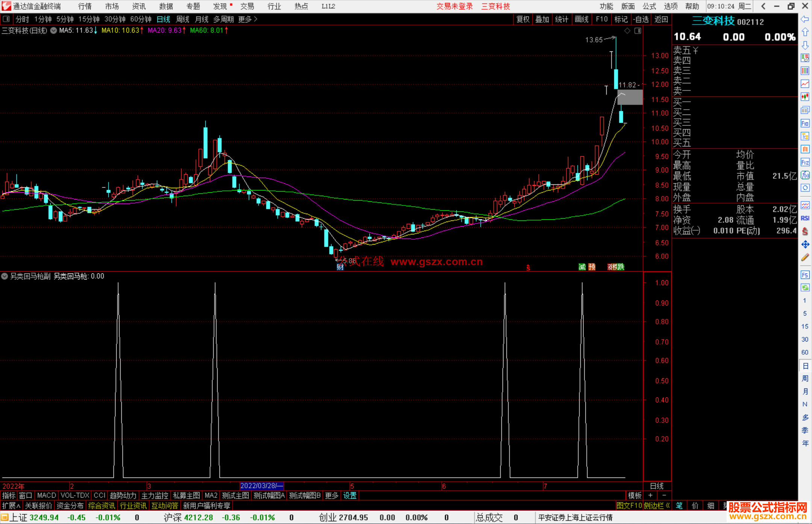Click the minus zoom-out button near 模板
This screenshot has width=812, height=524.
click(664, 495)
